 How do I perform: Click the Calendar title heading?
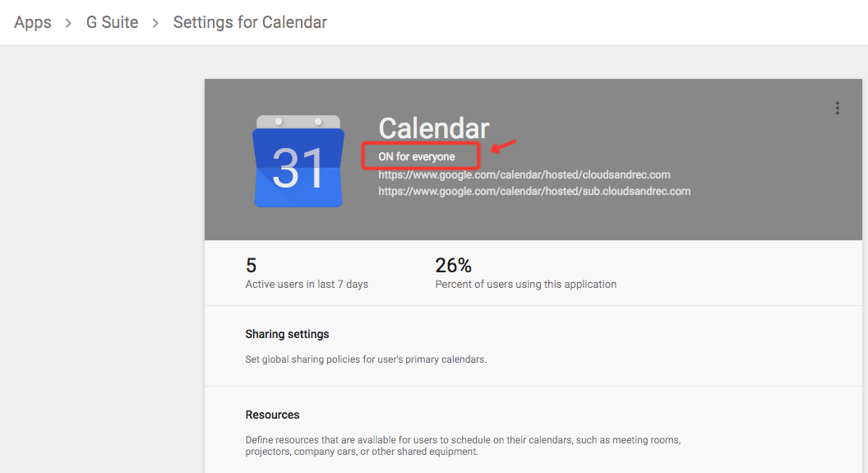click(x=434, y=128)
